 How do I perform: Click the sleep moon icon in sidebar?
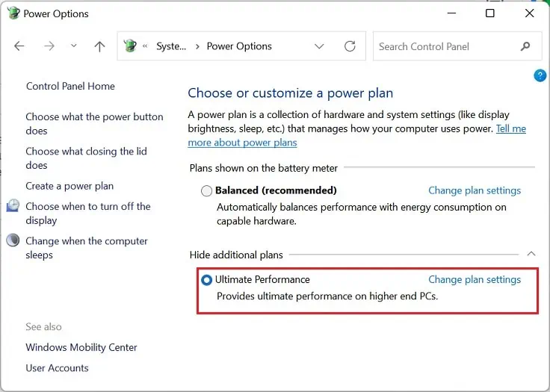[13, 240]
